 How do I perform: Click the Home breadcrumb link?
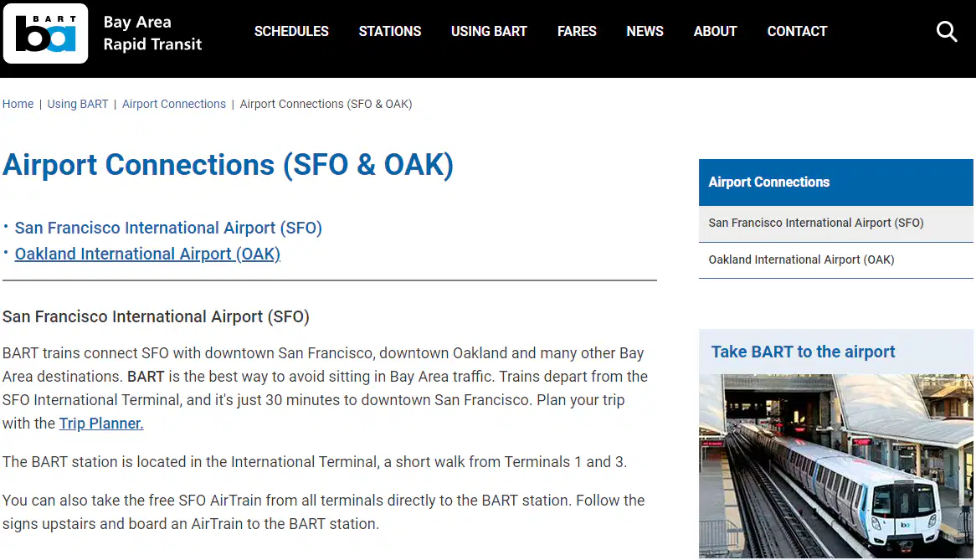point(18,104)
